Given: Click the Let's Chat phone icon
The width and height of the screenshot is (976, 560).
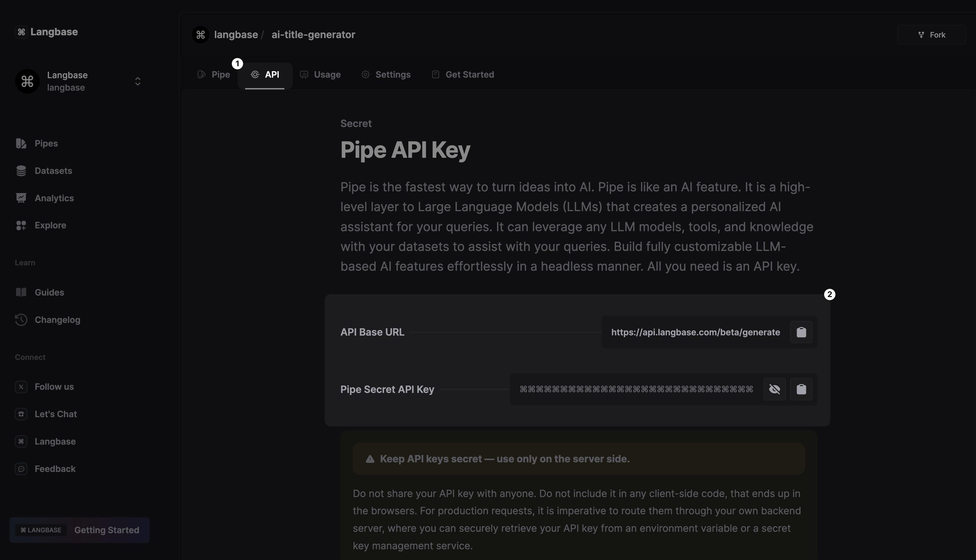Looking at the screenshot, I should pos(21,414).
